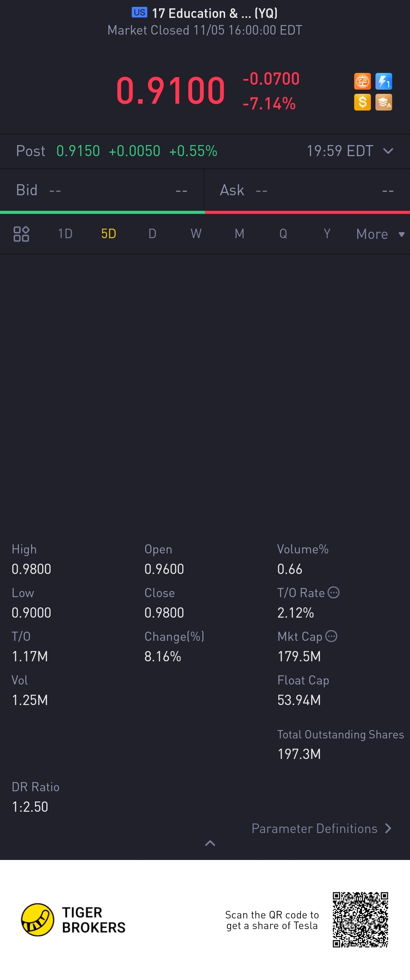This screenshot has height=980, width=410.
Task: Switch to the 1D chart tab
Action: coord(65,234)
